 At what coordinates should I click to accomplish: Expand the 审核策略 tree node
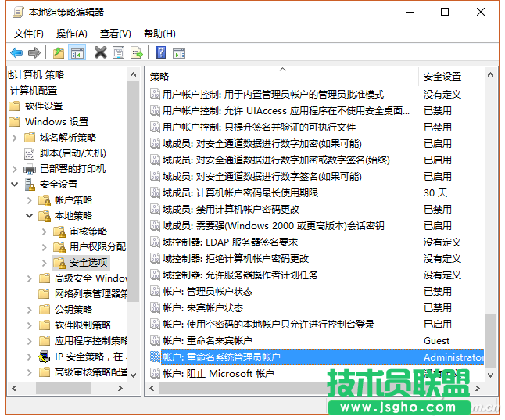click(x=44, y=232)
